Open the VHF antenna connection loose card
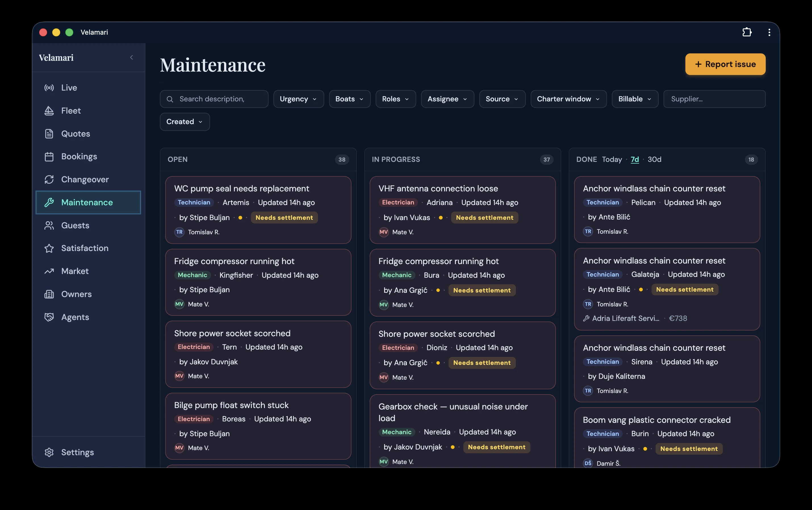The height and width of the screenshot is (510, 812). pos(462,210)
